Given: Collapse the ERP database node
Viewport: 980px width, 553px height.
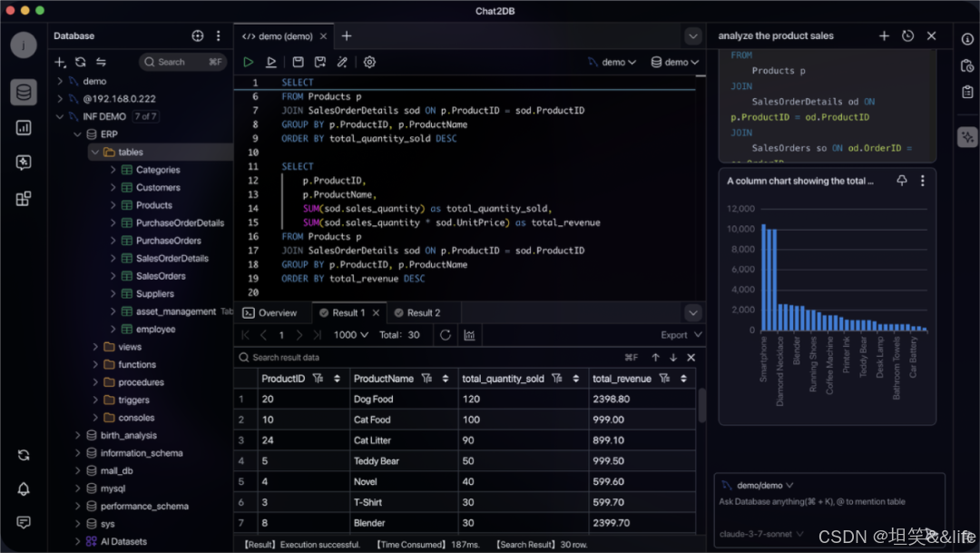Looking at the screenshot, I should point(77,133).
